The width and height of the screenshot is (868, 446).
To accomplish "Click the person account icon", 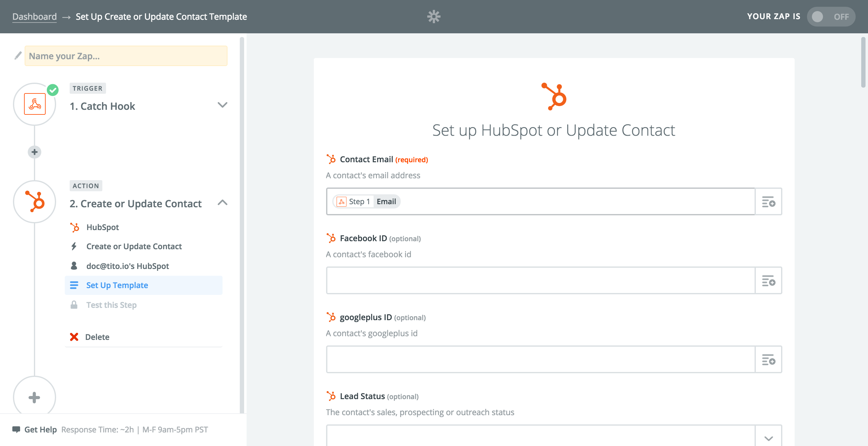I will click(x=74, y=266).
